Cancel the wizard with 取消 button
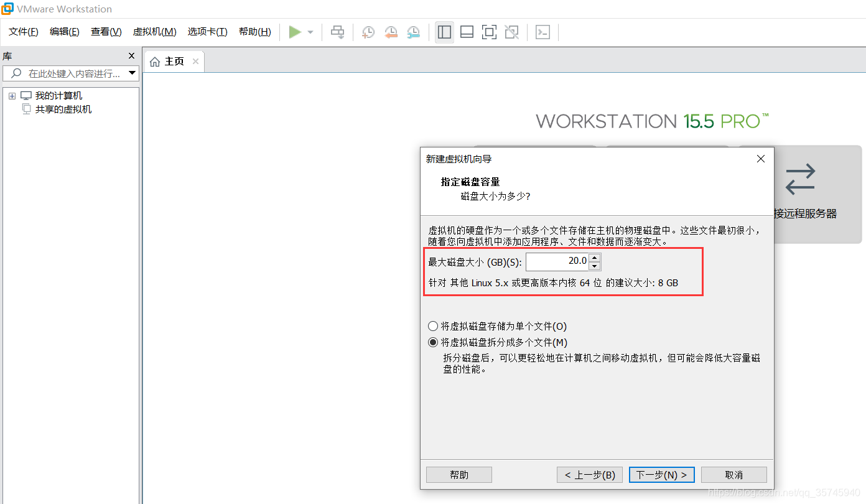Screen dimensions: 866x504 tap(734, 475)
